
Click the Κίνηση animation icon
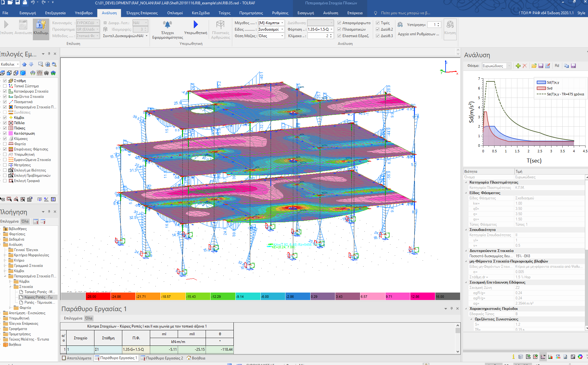coord(450,25)
